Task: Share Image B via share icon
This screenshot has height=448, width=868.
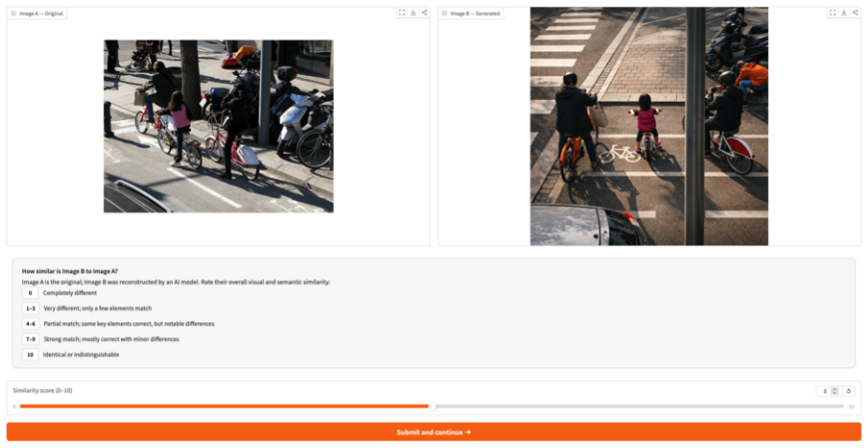Action: pos(855,13)
